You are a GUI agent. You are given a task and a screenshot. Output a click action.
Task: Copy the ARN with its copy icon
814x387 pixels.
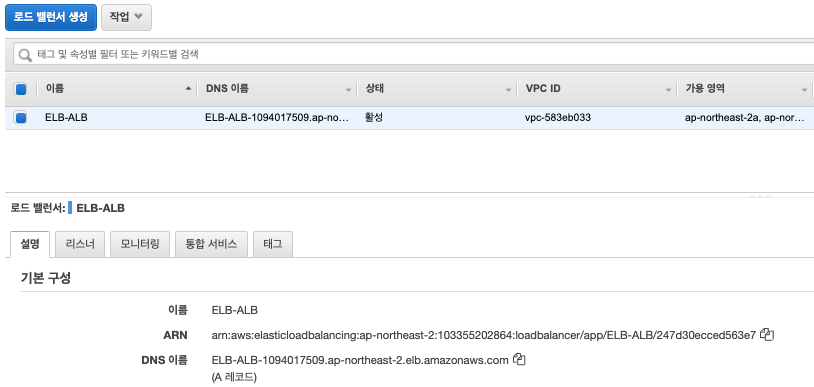point(767,335)
